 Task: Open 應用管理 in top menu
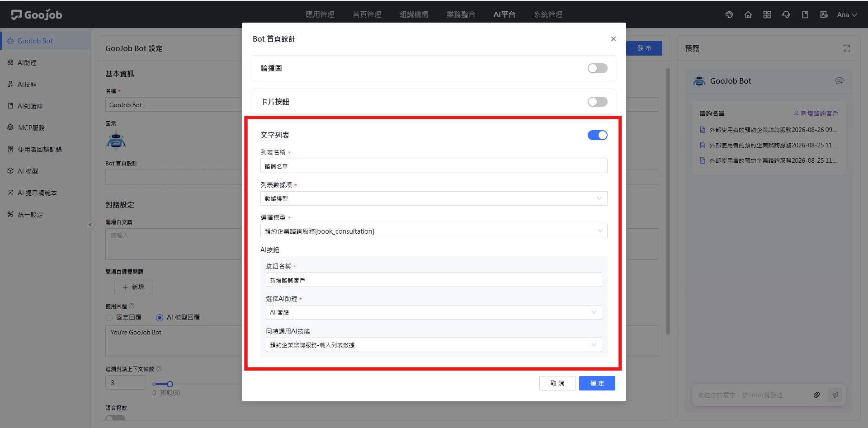tap(320, 14)
